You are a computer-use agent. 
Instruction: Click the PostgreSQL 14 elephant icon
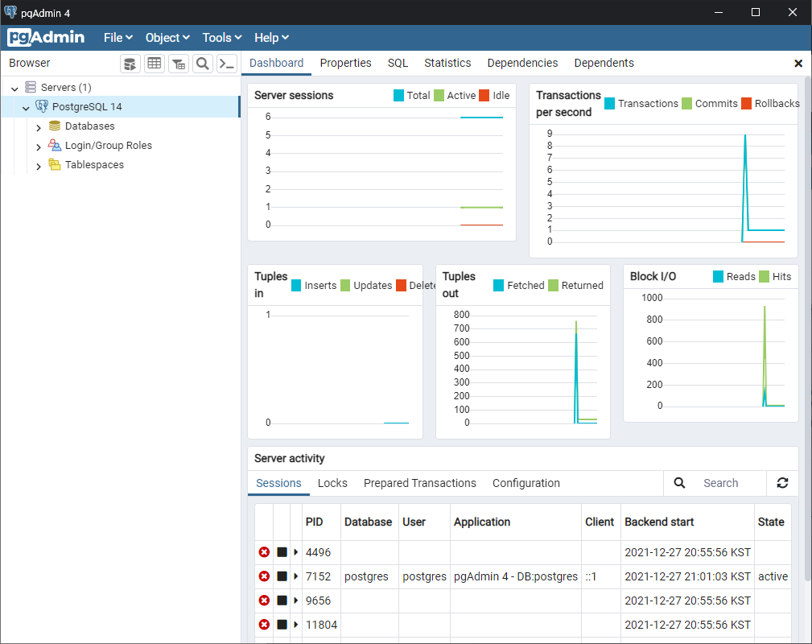pos(41,106)
